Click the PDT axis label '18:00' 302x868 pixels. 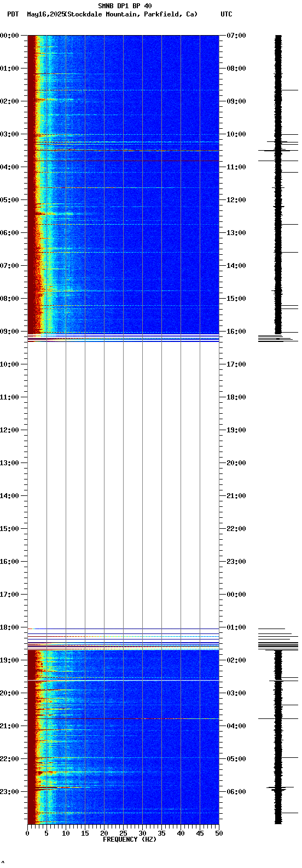10,627
